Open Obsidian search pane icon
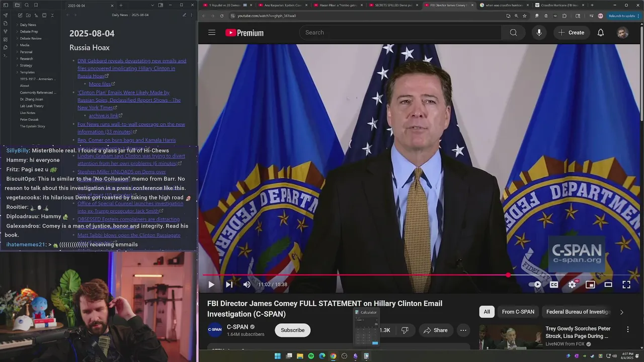Image resolution: width=644 pixels, height=362 pixels. [26, 5]
